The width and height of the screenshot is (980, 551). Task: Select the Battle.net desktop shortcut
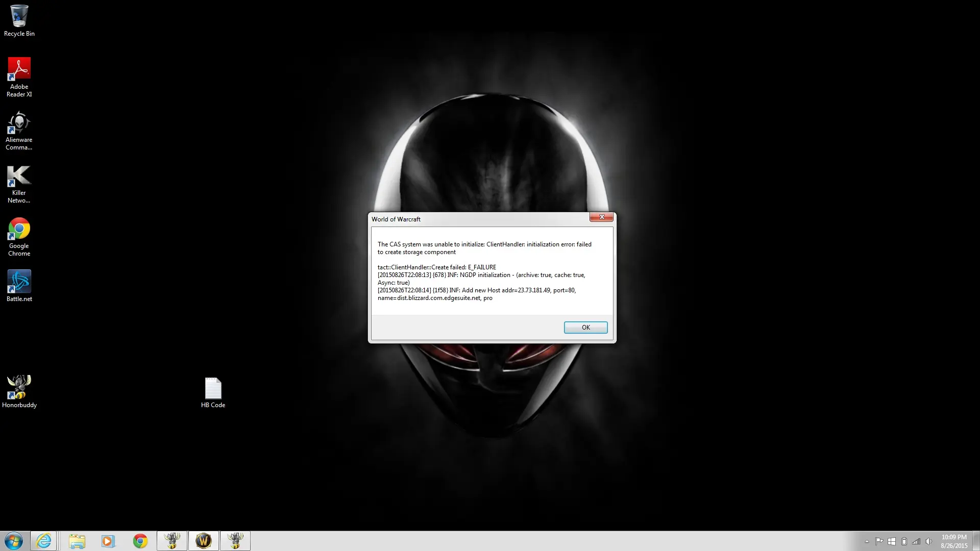(x=19, y=286)
